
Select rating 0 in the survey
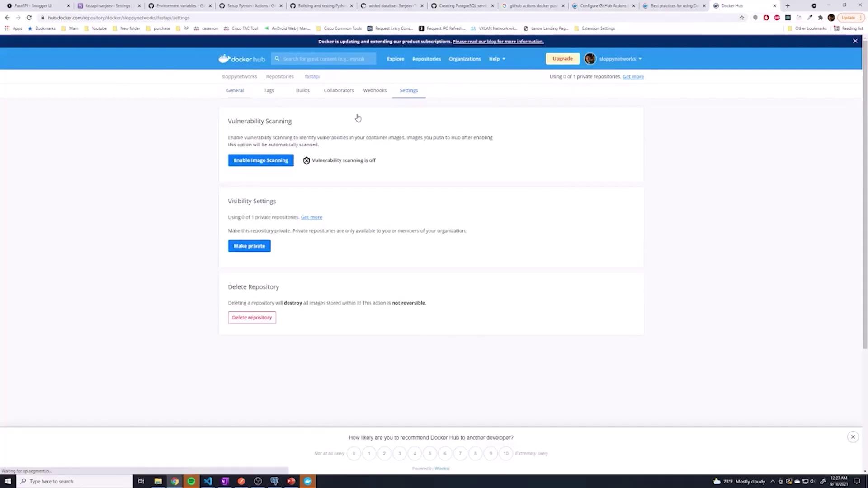[354, 453]
